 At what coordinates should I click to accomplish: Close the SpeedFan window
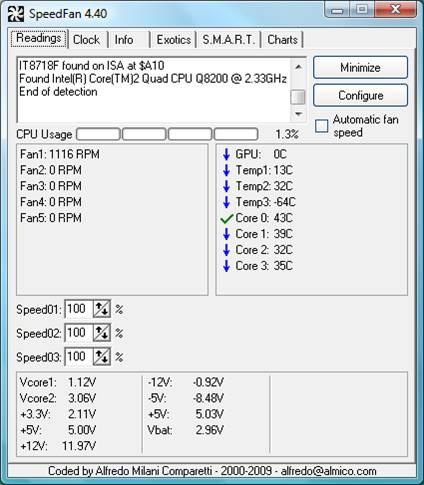coord(395,9)
